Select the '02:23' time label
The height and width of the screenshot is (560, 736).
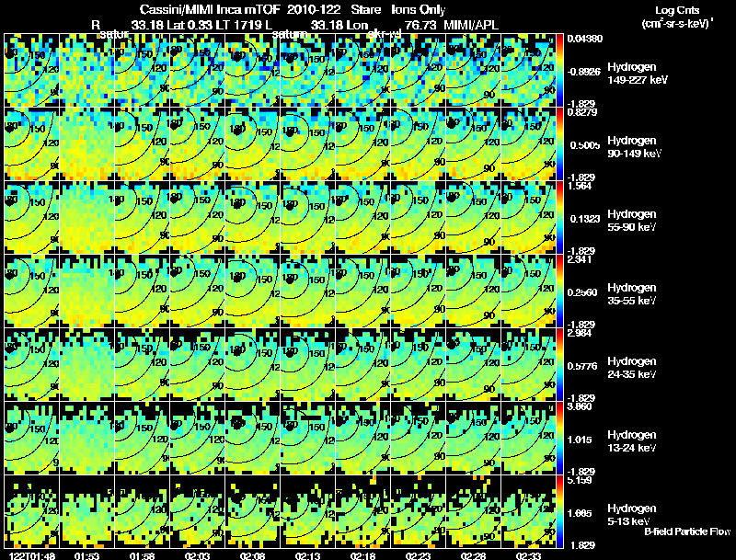(x=419, y=555)
